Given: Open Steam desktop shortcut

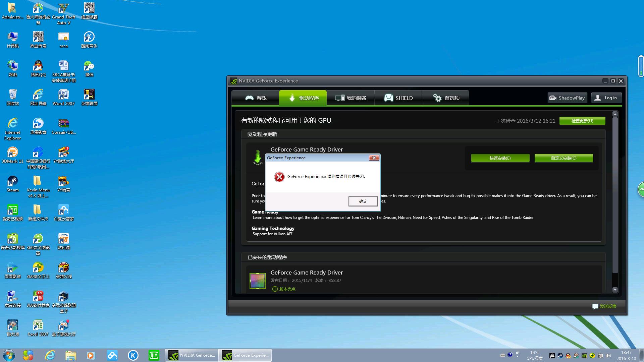Looking at the screenshot, I should (x=13, y=183).
